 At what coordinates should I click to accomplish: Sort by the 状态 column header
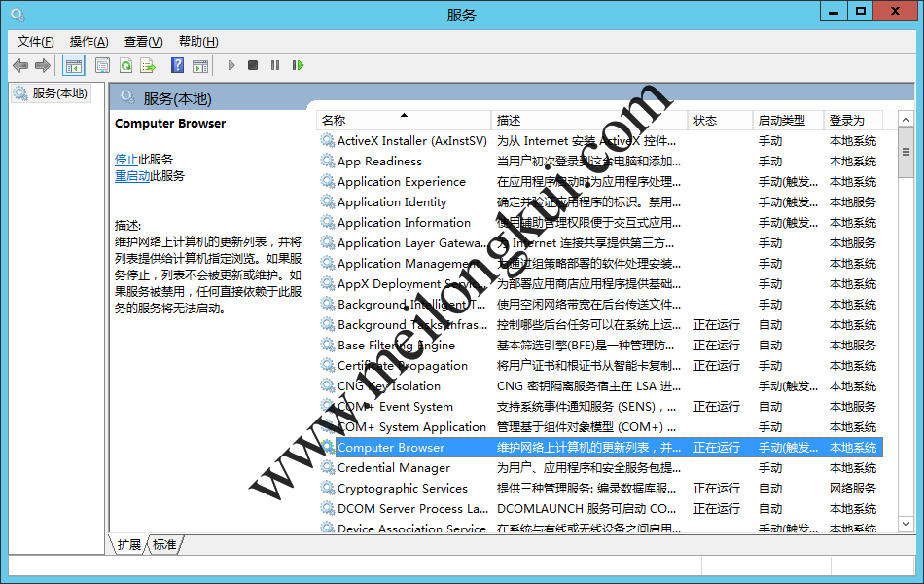720,120
